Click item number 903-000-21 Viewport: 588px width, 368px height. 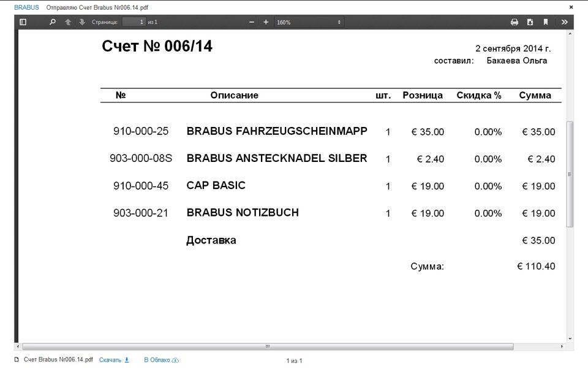tap(141, 213)
